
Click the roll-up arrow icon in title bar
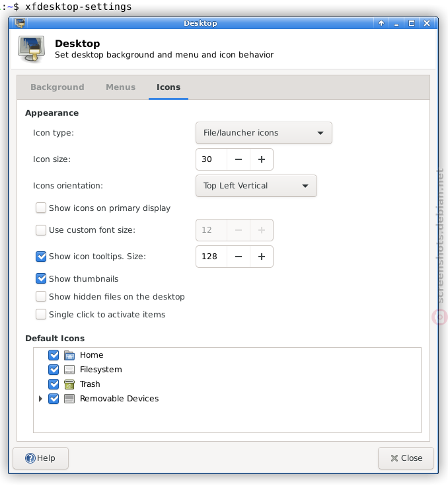click(x=381, y=23)
